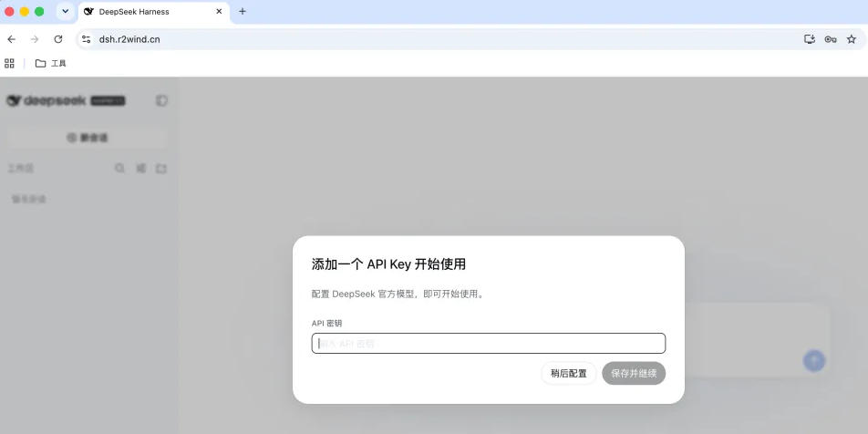Click the new chat button in sidebar

pyautogui.click(x=87, y=138)
